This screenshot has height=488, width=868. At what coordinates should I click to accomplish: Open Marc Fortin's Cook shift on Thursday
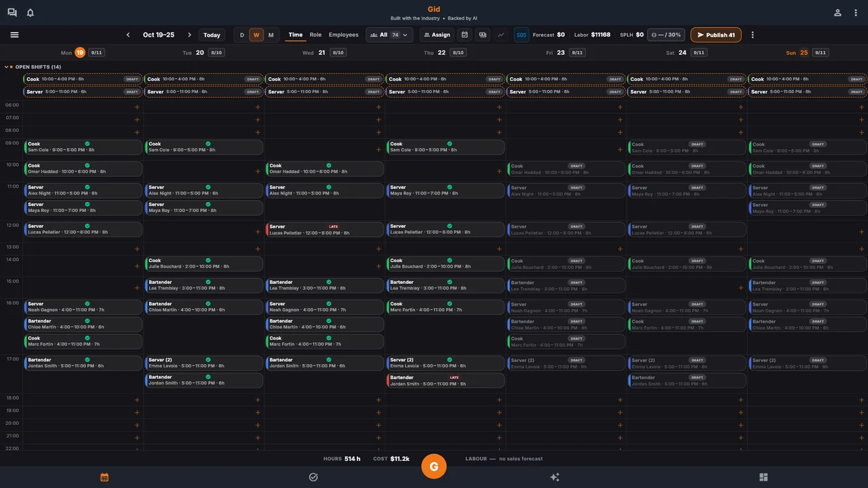(446, 307)
